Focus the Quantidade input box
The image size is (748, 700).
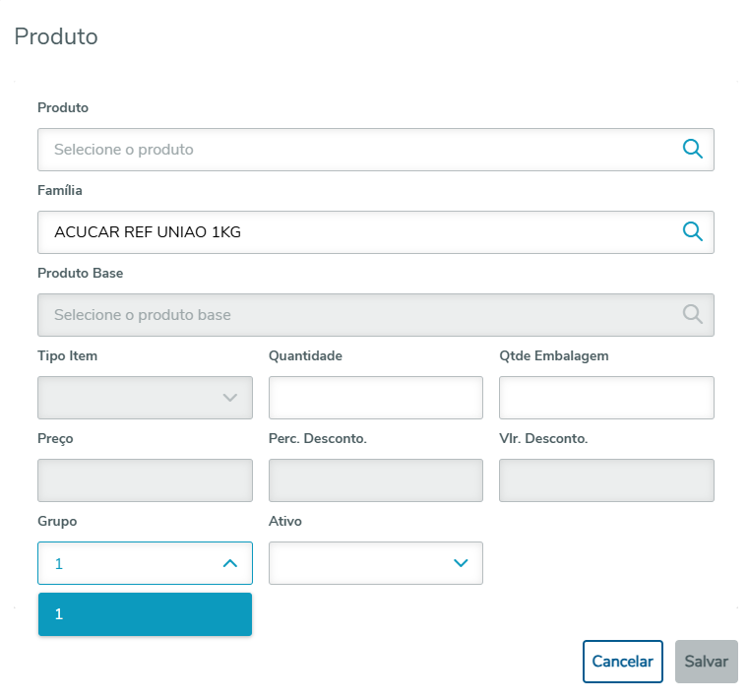pyautogui.click(x=375, y=398)
